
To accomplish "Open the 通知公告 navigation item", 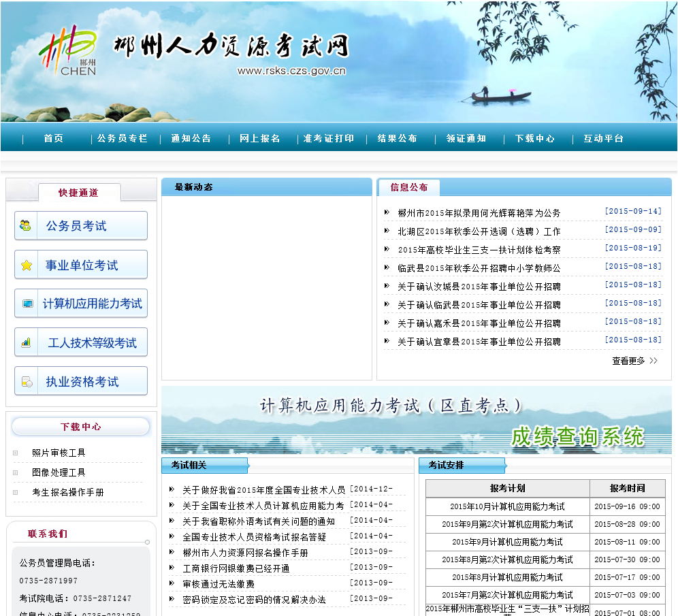I will (191, 138).
